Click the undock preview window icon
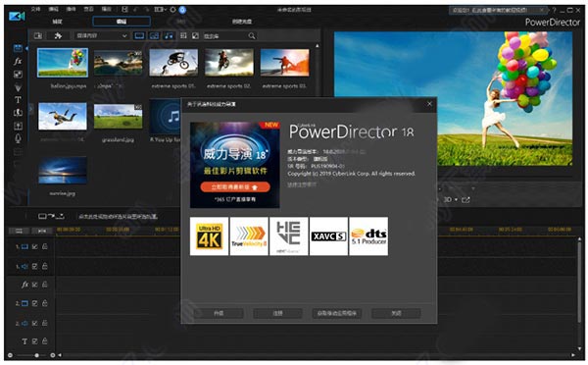588x365 pixels. 465,200
